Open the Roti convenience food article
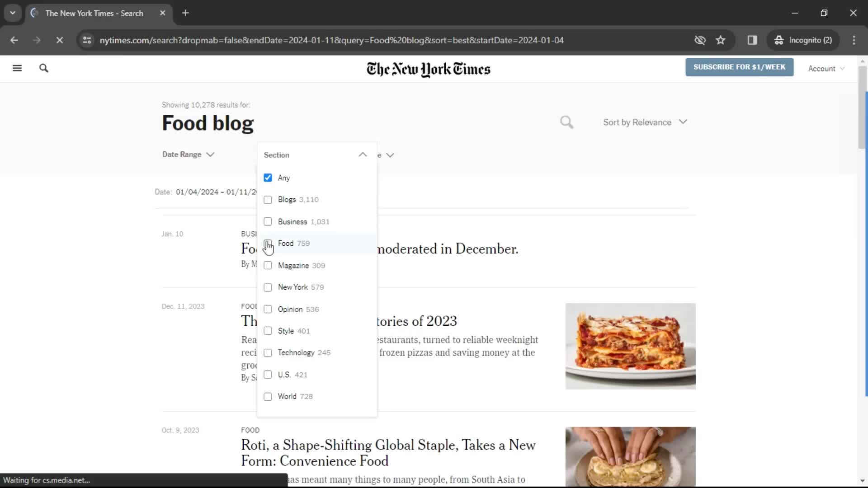 [x=388, y=453]
